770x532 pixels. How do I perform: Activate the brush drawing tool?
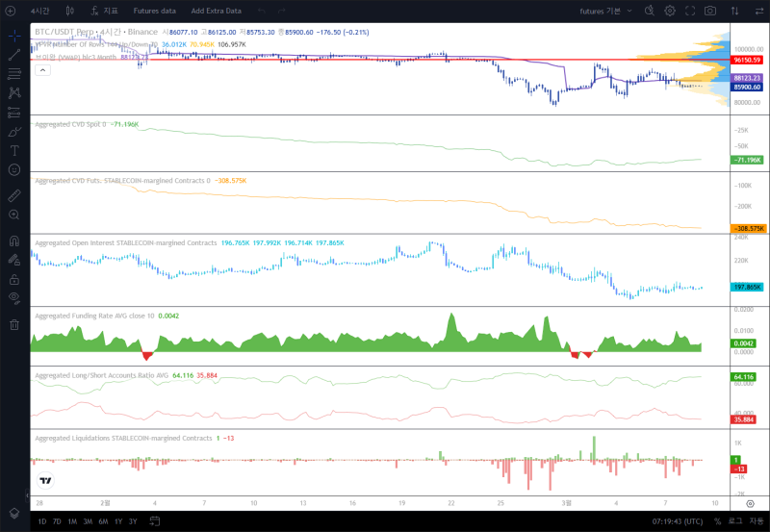coord(14,132)
